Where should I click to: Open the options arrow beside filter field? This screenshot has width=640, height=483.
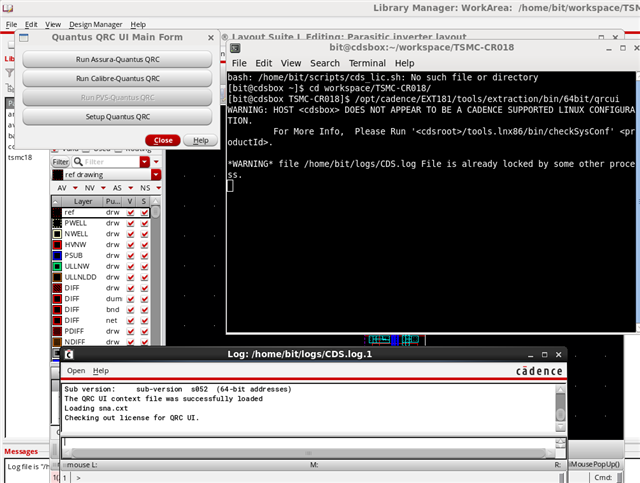156,162
